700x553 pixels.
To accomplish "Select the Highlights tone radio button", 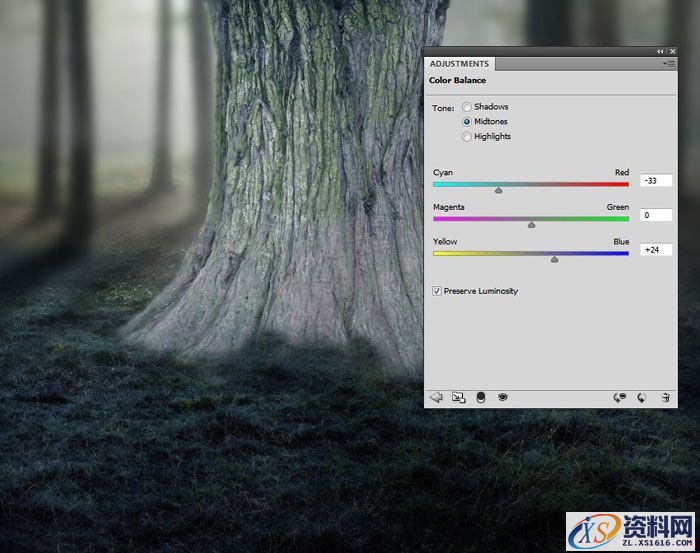I will tap(467, 137).
